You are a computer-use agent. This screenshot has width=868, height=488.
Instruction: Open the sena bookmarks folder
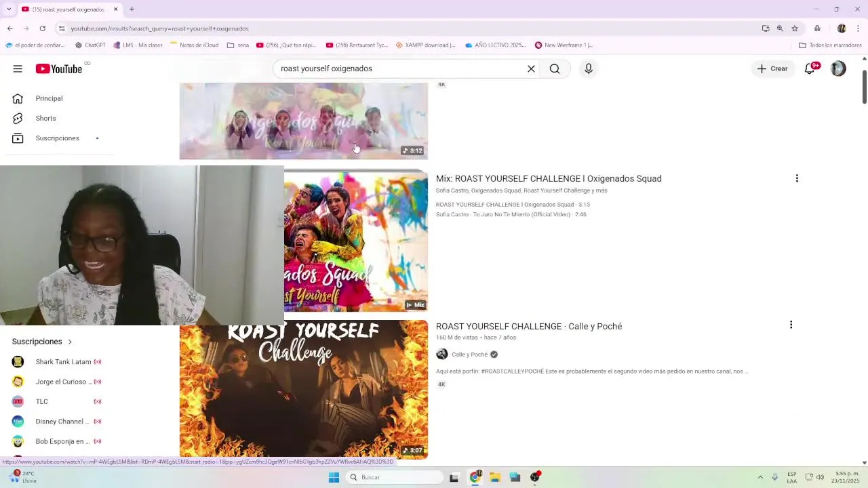click(238, 45)
